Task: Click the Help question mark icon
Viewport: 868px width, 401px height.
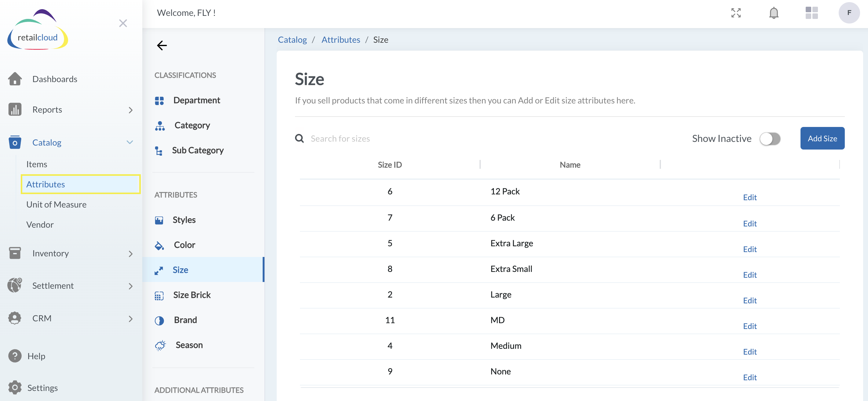Action: click(x=15, y=356)
